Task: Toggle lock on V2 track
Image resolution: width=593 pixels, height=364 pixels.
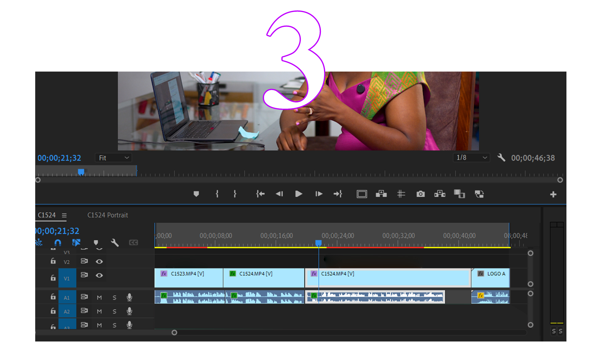Action: tap(53, 261)
